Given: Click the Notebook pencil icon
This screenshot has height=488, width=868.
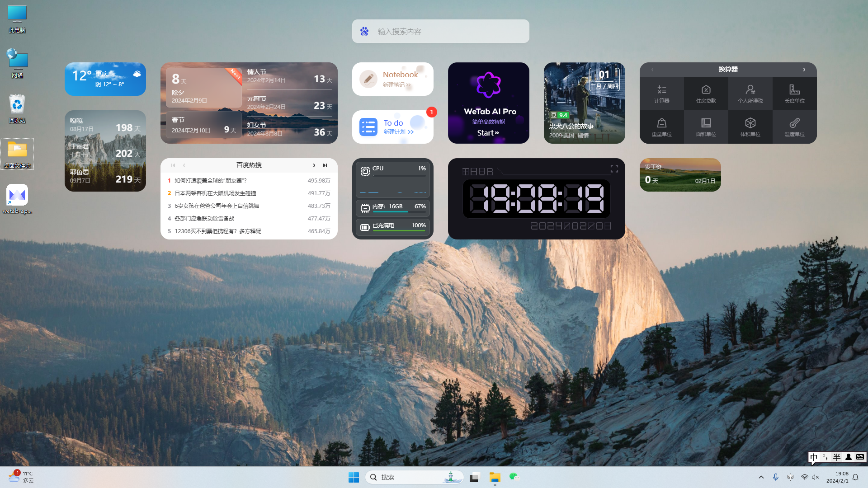Looking at the screenshot, I should click(x=368, y=79).
